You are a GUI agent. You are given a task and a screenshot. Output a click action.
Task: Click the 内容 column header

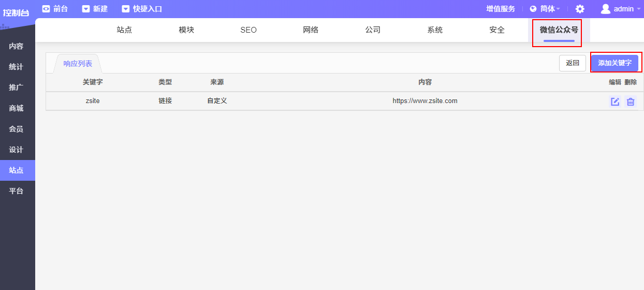coord(425,82)
